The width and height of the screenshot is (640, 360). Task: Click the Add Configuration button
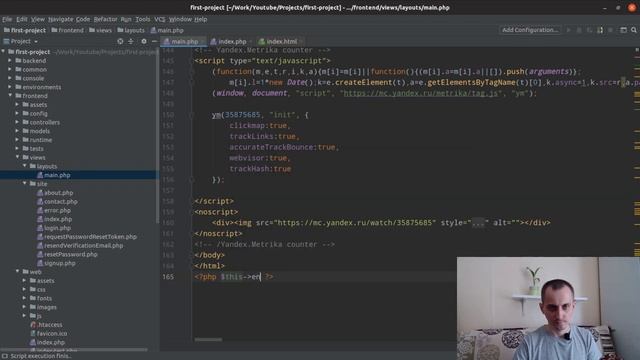(529, 30)
